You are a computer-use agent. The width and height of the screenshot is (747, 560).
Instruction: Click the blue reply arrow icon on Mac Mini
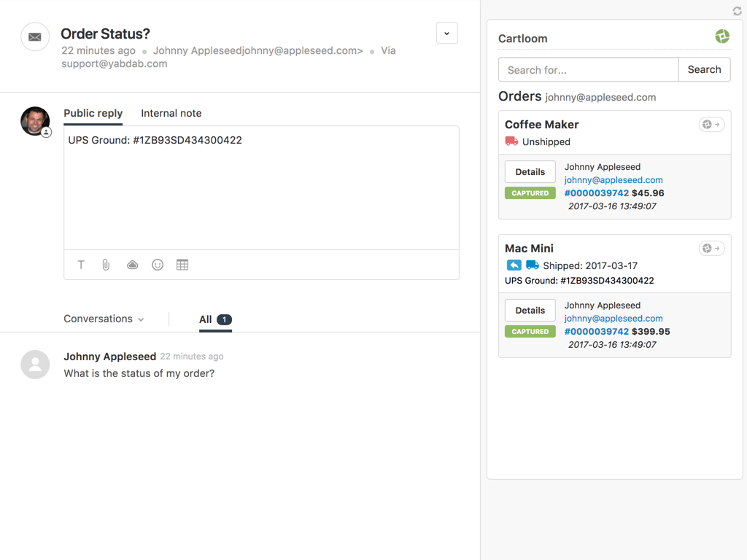pos(514,265)
